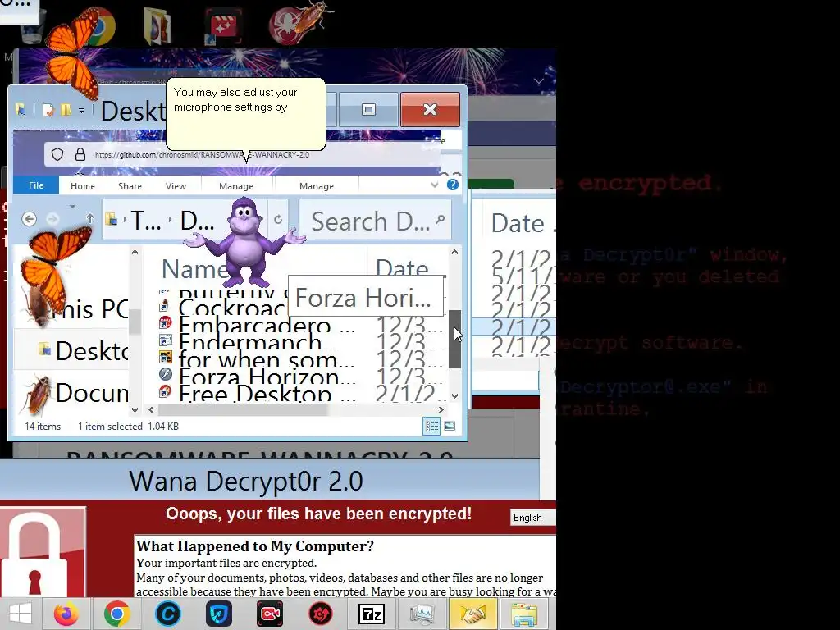Open the Windows Start menu
The width and height of the screenshot is (840, 630).
click(x=21, y=614)
